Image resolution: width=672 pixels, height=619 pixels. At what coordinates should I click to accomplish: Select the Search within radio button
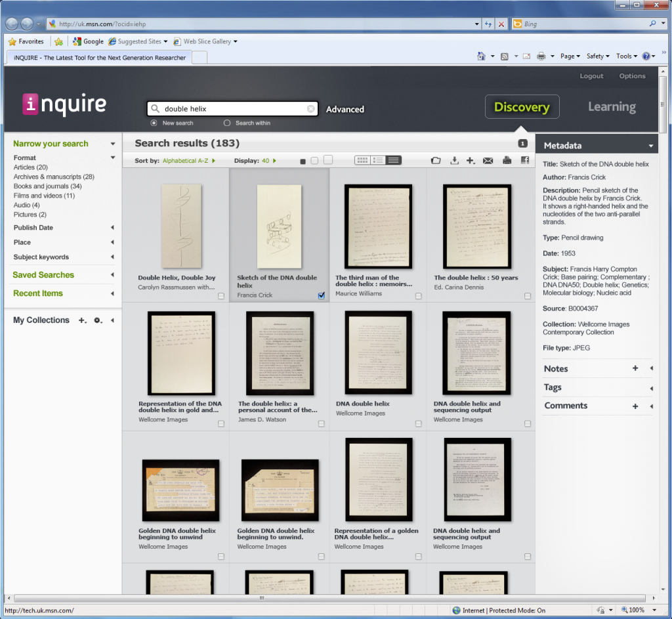click(x=226, y=123)
